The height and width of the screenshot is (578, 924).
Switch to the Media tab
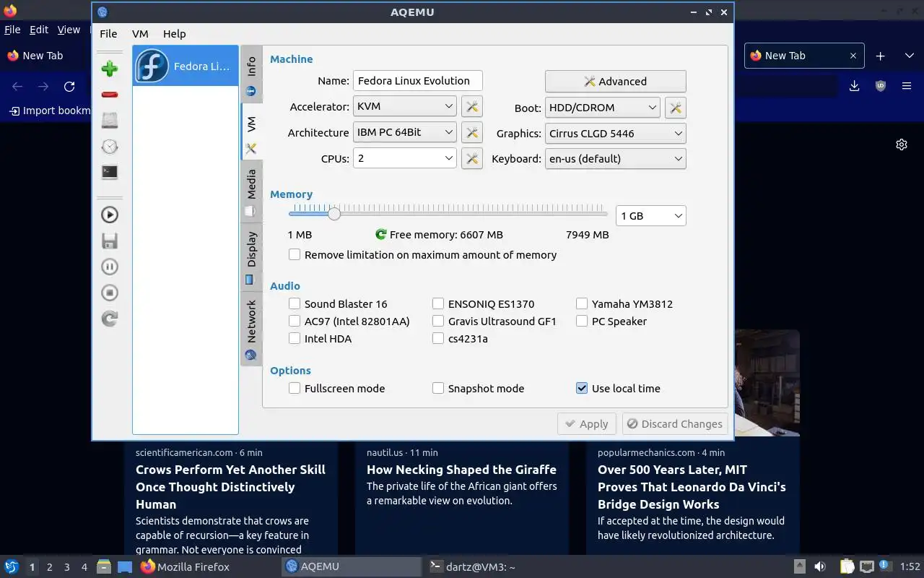tap(251, 191)
